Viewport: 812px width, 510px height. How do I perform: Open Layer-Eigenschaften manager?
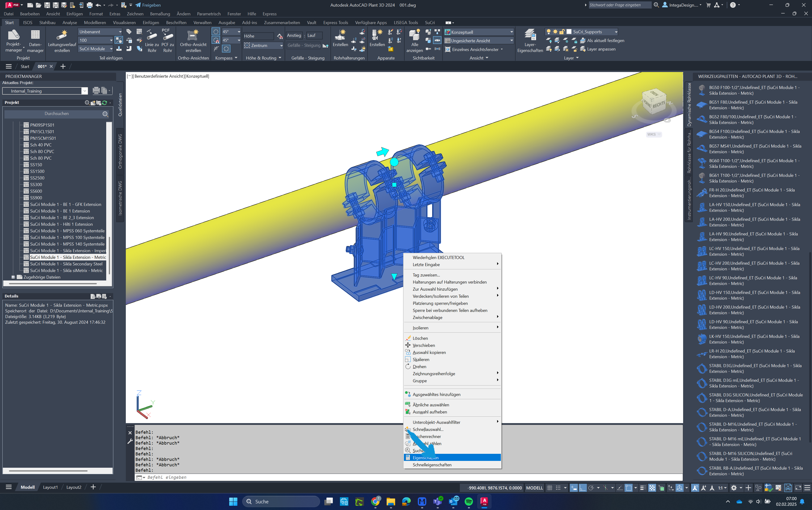530,41
